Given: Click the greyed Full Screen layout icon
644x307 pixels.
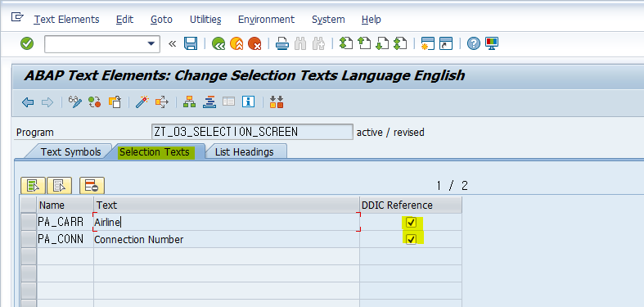Looking at the screenshot, I should (x=229, y=102).
